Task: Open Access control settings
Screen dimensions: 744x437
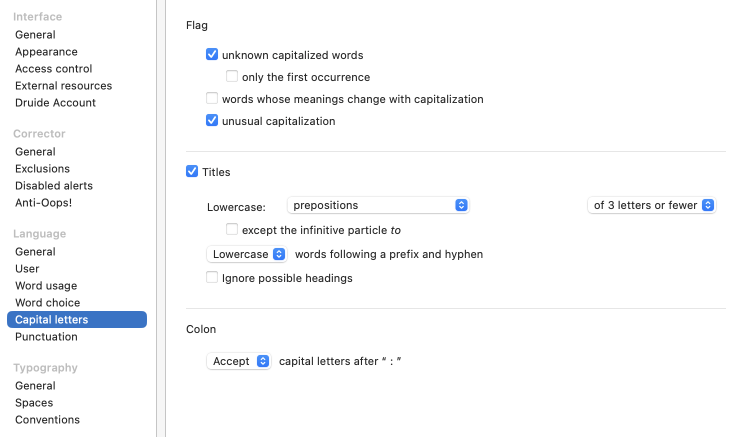Action: [54, 69]
